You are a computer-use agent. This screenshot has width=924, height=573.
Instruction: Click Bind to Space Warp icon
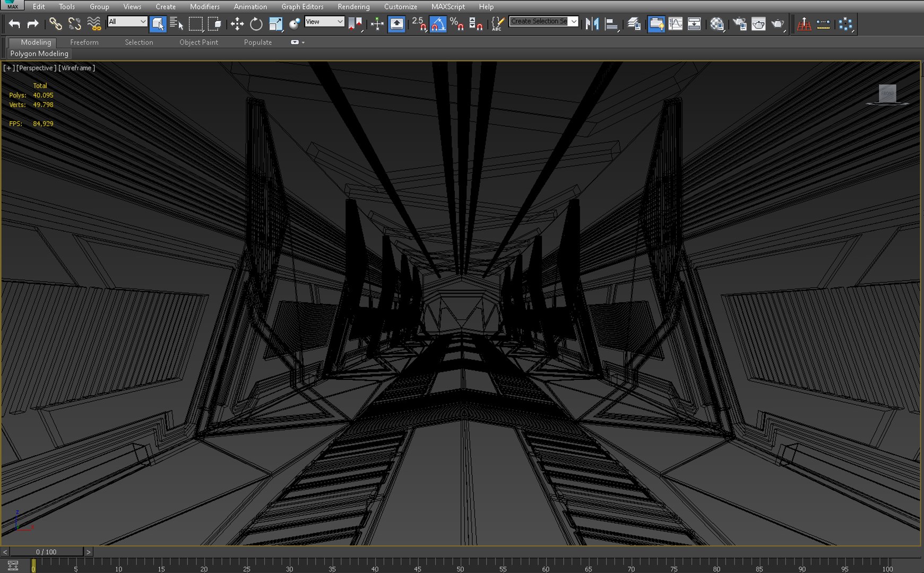coord(94,24)
